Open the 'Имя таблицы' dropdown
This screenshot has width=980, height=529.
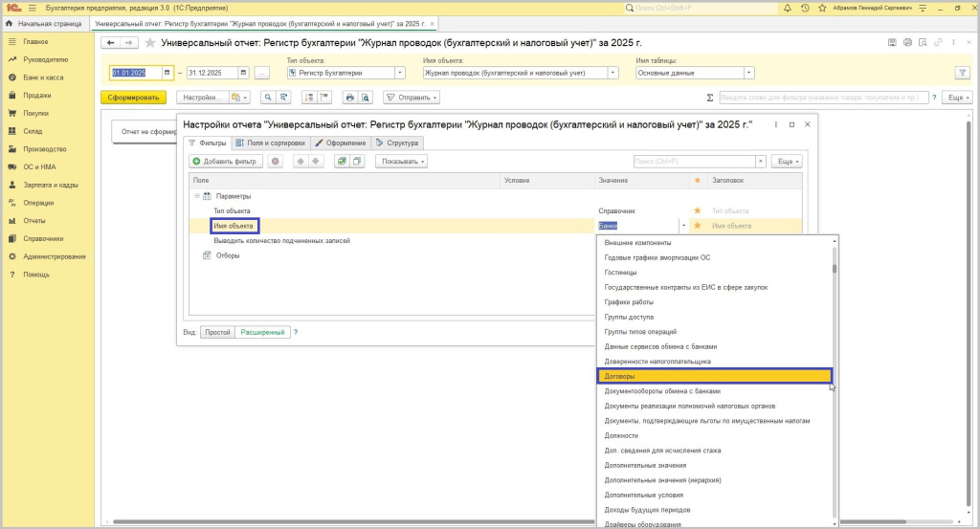pos(748,73)
